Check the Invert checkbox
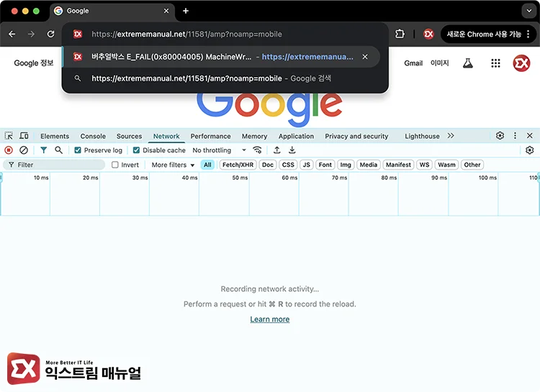The width and height of the screenshot is (540, 392). tap(115, 165)
